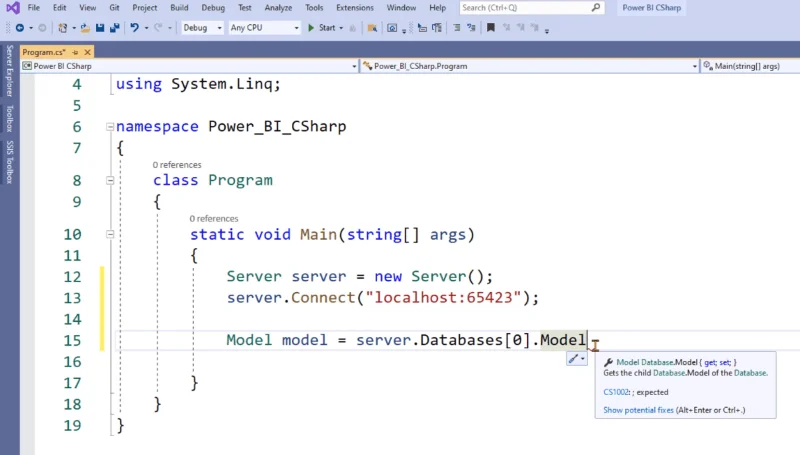Click the Show potential fixes link

coord(638,410)
